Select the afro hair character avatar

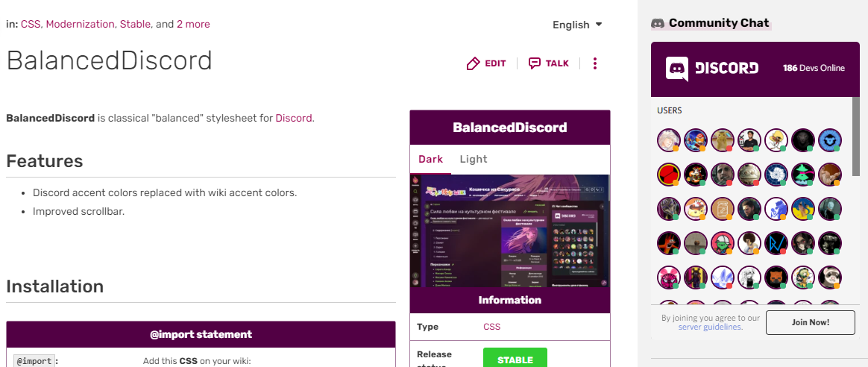pos(749,243)
